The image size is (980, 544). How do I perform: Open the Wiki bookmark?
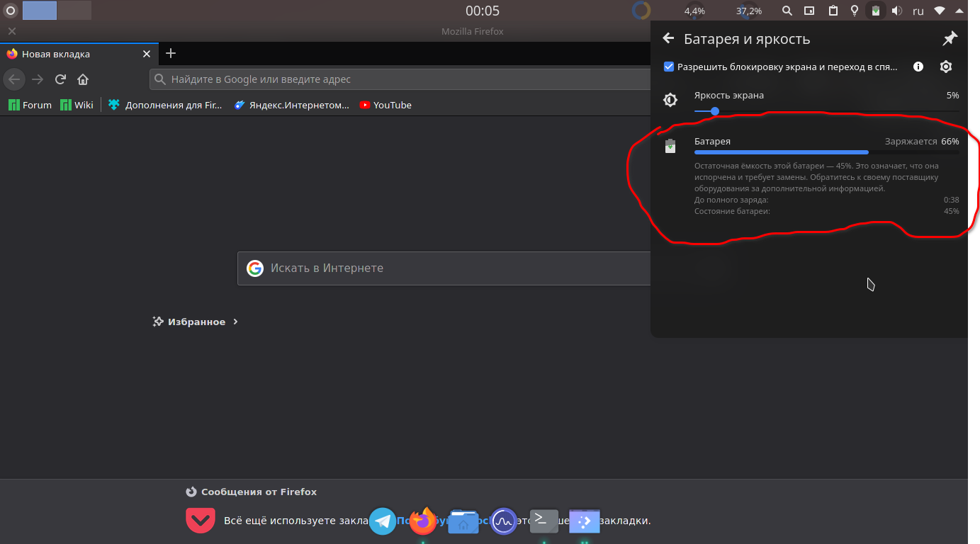pos(77,105)
